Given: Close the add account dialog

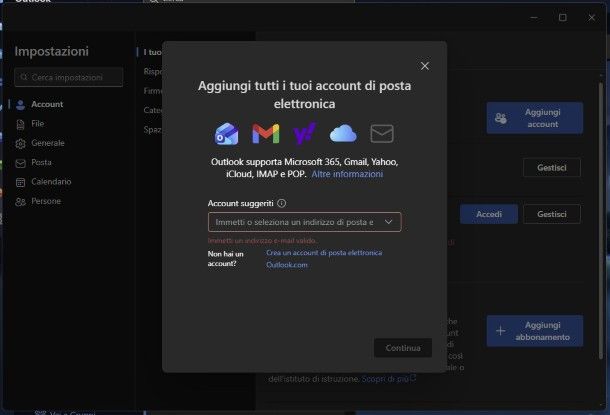Looking at the screenshot, I should 424,66.
